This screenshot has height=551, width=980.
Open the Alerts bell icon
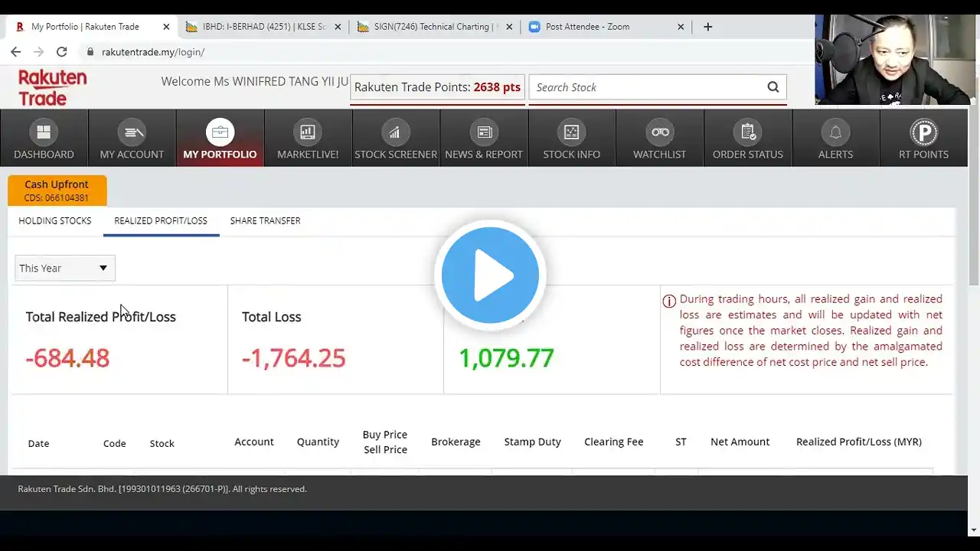click(x=835, y=132)
